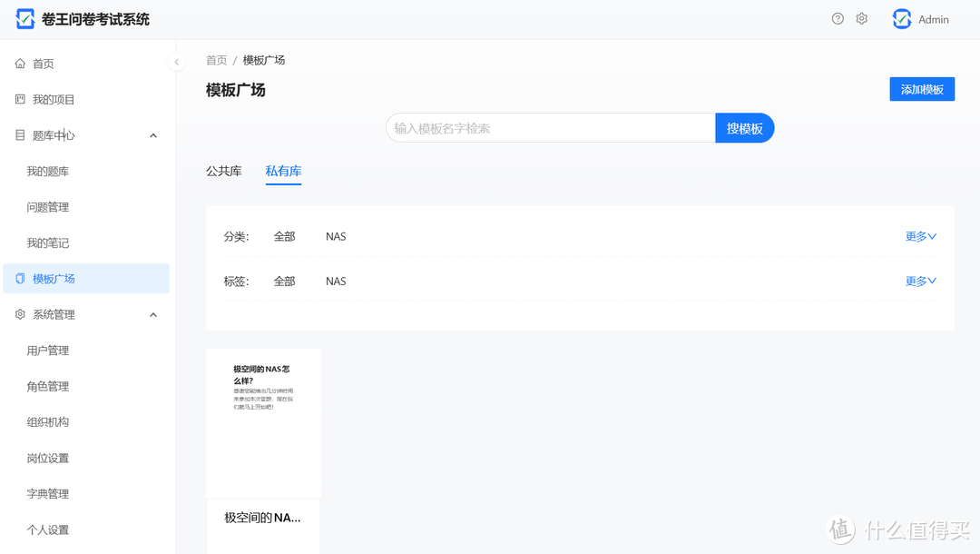Collapse the 题库中心 sidebar section
Viewport: 980px width, 554px height.
point(152,134)
